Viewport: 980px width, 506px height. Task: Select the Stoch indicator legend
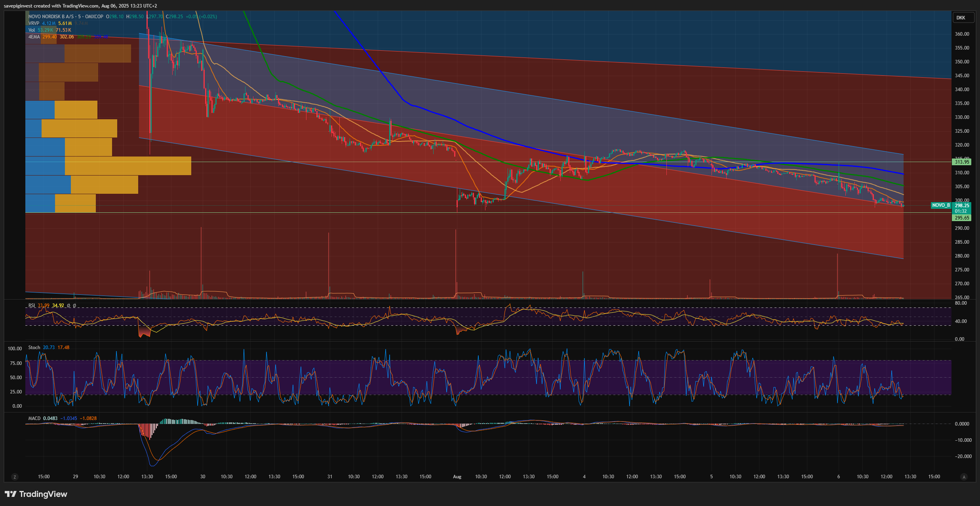pos(34,348)
